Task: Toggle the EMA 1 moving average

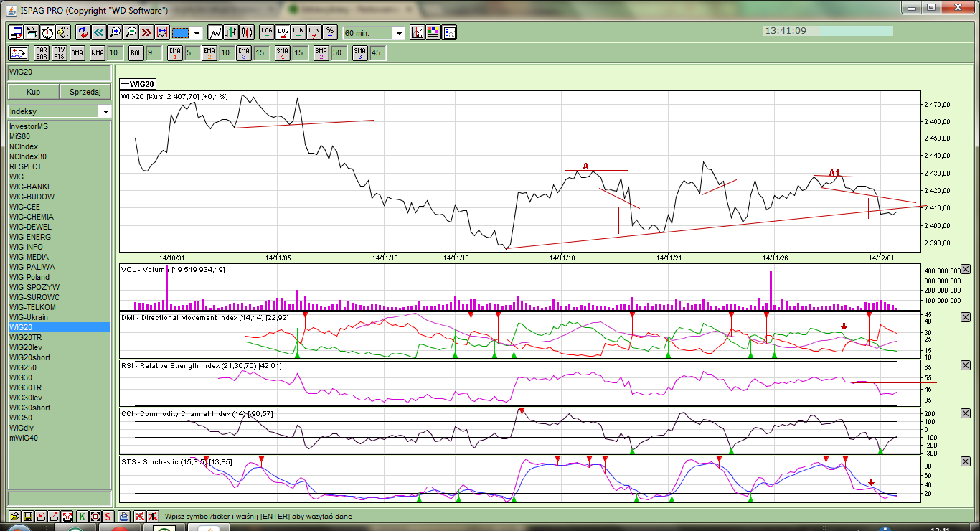Action: click(x=175, y=53)
